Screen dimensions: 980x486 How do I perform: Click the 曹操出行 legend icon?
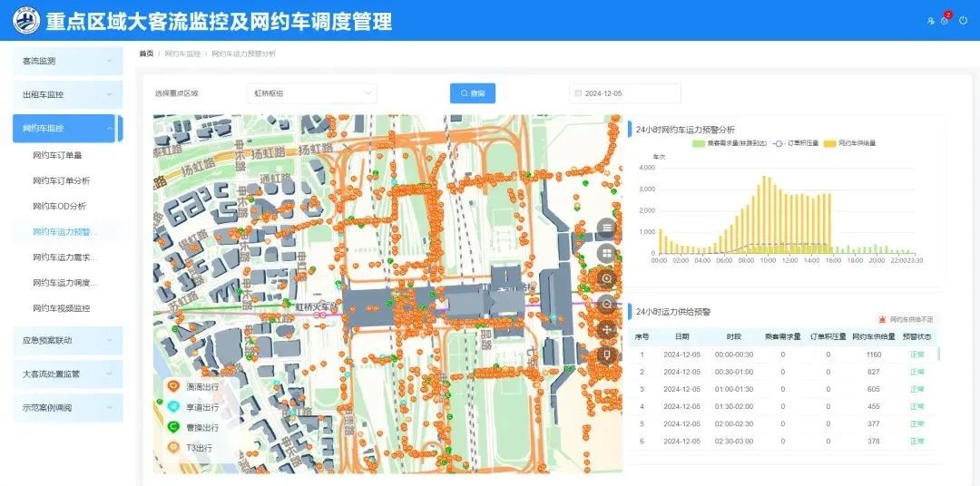(x=173, y=427)
